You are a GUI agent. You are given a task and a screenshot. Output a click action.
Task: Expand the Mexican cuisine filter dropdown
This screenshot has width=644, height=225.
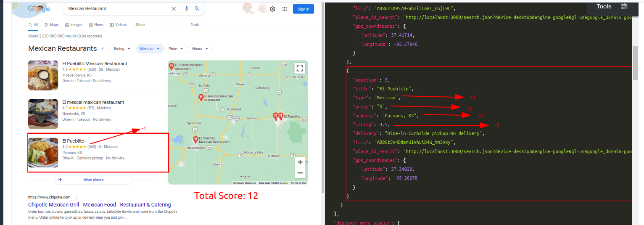[x=150, y=49]
